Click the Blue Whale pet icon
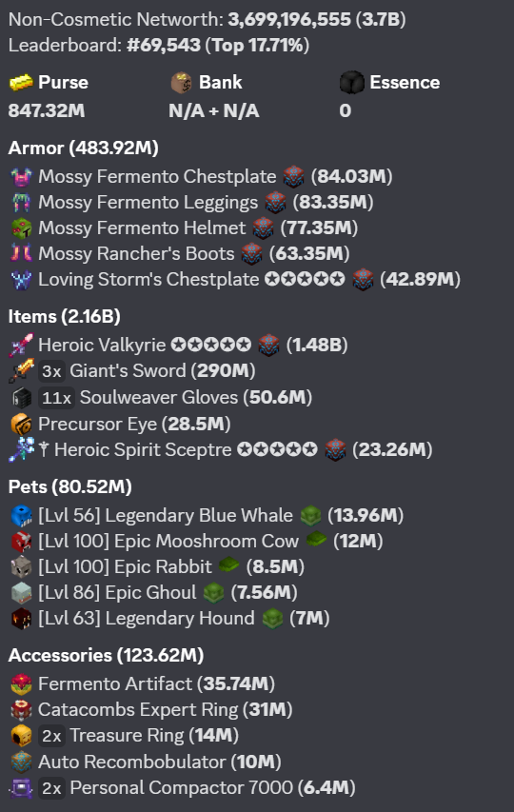Screen dimensions: 514x812 point(21,516)
